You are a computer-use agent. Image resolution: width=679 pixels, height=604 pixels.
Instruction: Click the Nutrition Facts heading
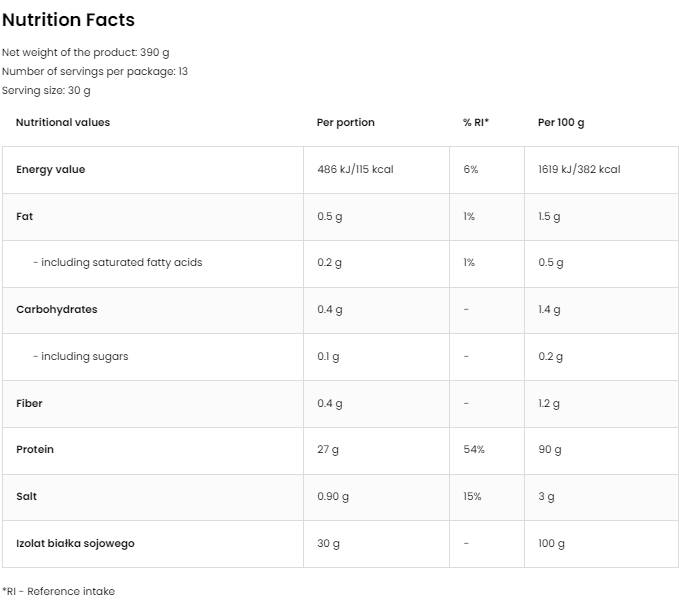[x=68, y=20]
